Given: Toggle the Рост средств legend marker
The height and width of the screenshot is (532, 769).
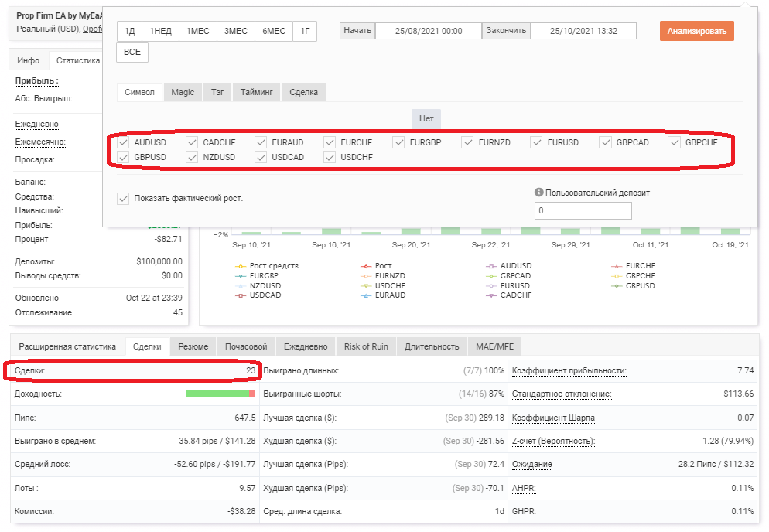Looking at the screenshot, I should point(241,266).
